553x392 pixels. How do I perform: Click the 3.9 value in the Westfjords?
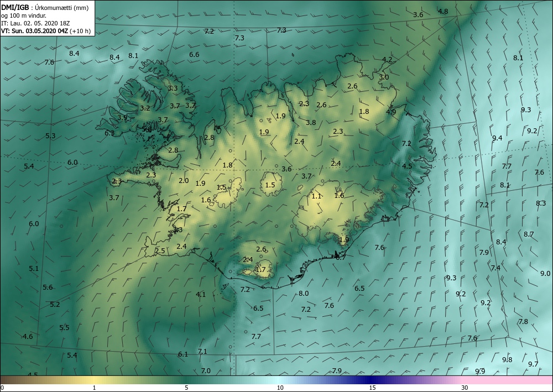122,117
